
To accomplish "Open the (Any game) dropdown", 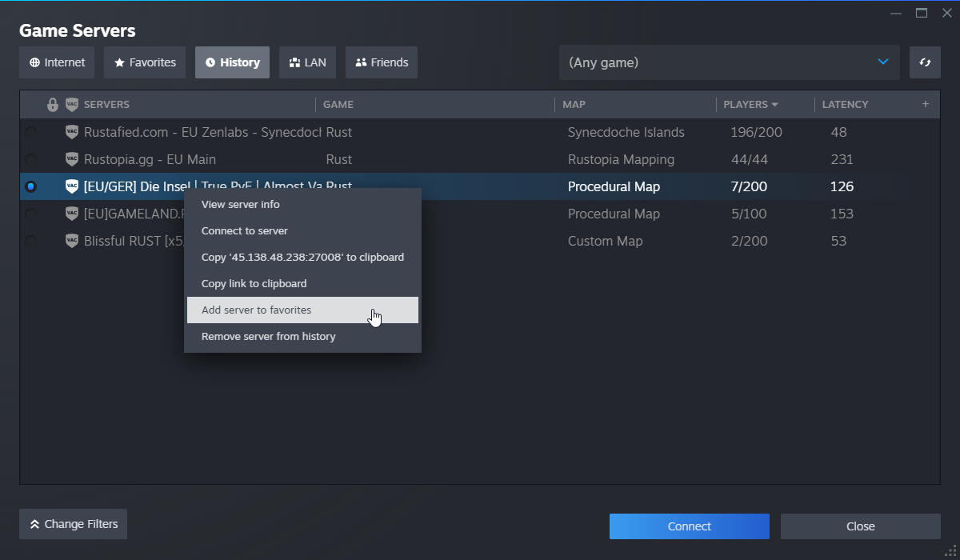I will [x=728, y=62].
